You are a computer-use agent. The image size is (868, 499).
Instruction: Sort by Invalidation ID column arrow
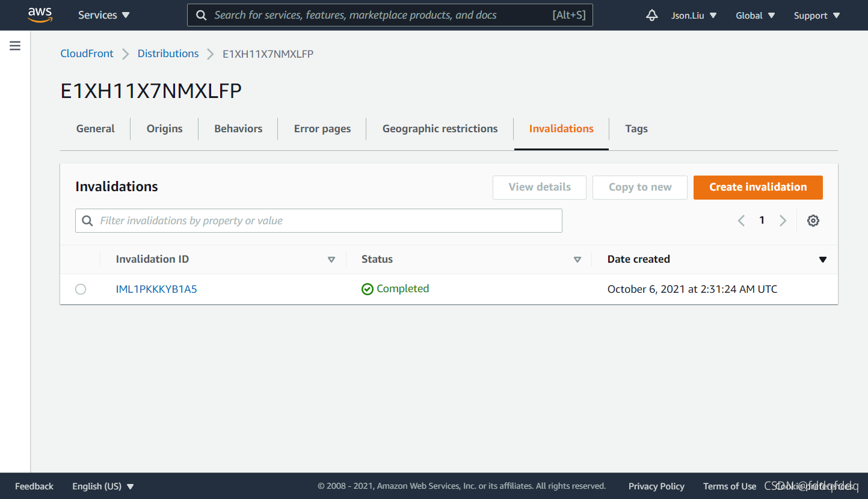(331, 260)
